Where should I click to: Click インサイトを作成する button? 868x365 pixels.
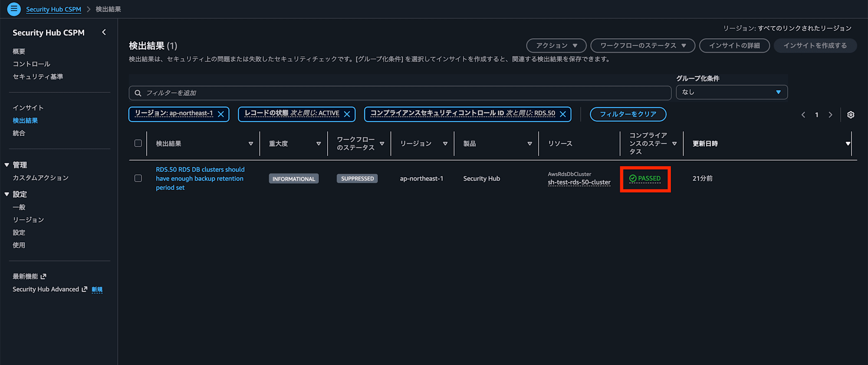click(x=815, y=46)
